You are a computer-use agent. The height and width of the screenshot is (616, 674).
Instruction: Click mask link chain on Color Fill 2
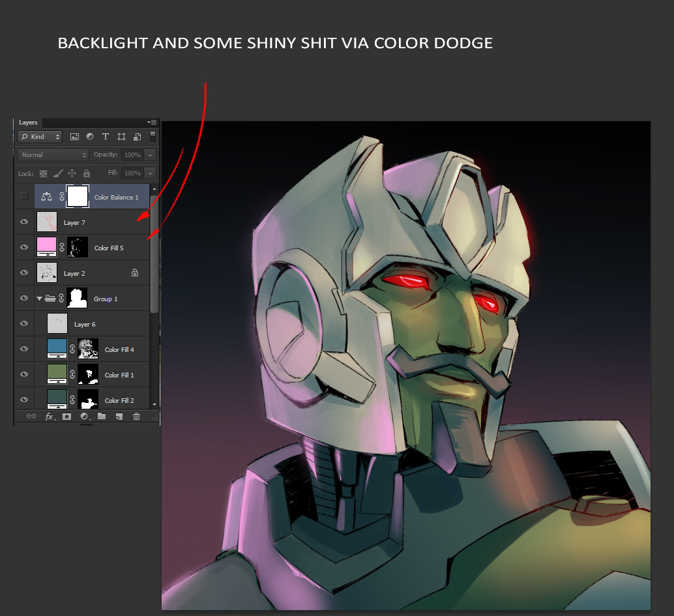tap(72, 400)
